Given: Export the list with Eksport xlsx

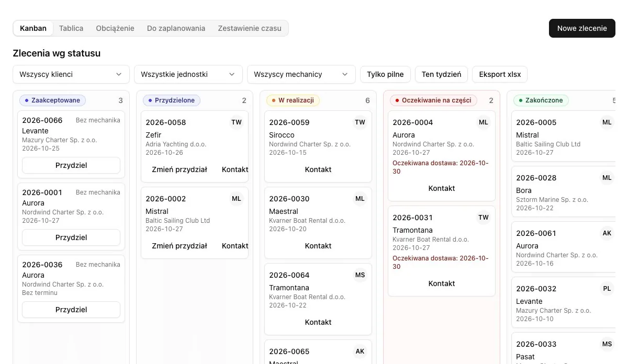Looking at the screenshot, I should (x=500, y=74).
